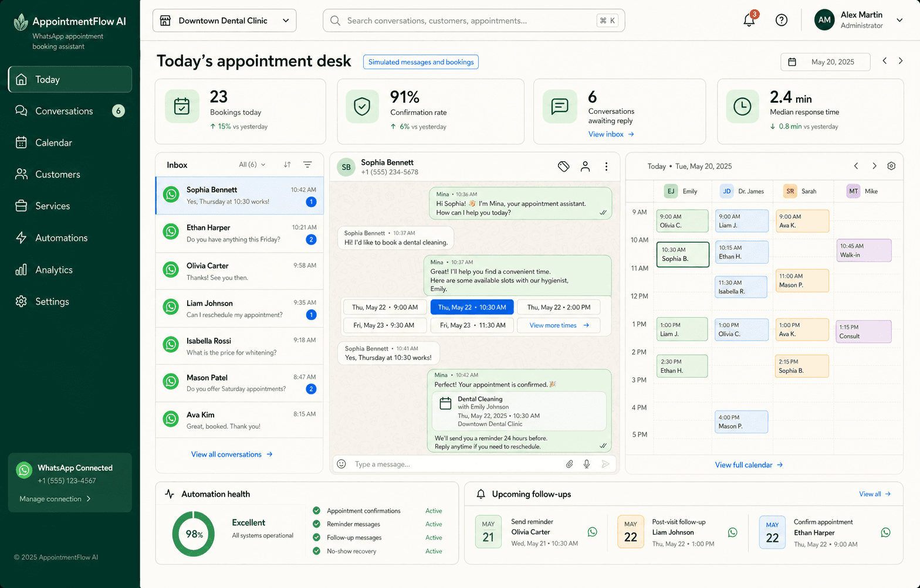This screenshot has height=588, width=920.
Task: Click the Reminder messages green check
Action: pyautogui.click(x=317, y=524)
